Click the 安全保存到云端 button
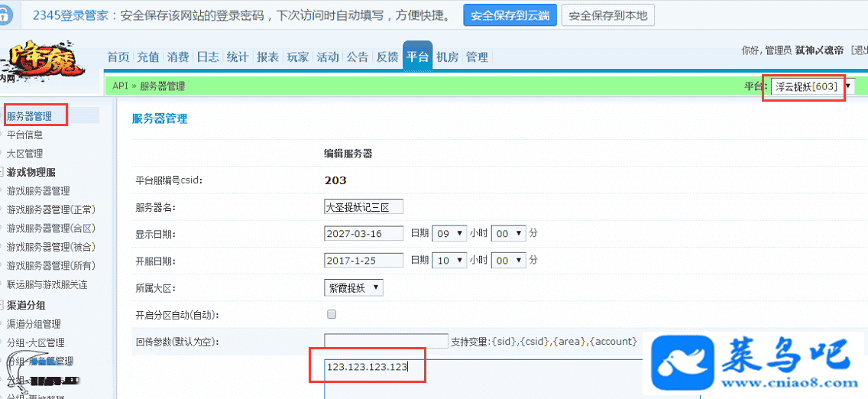This screenshot has width=868, height=399. point(509,15)
